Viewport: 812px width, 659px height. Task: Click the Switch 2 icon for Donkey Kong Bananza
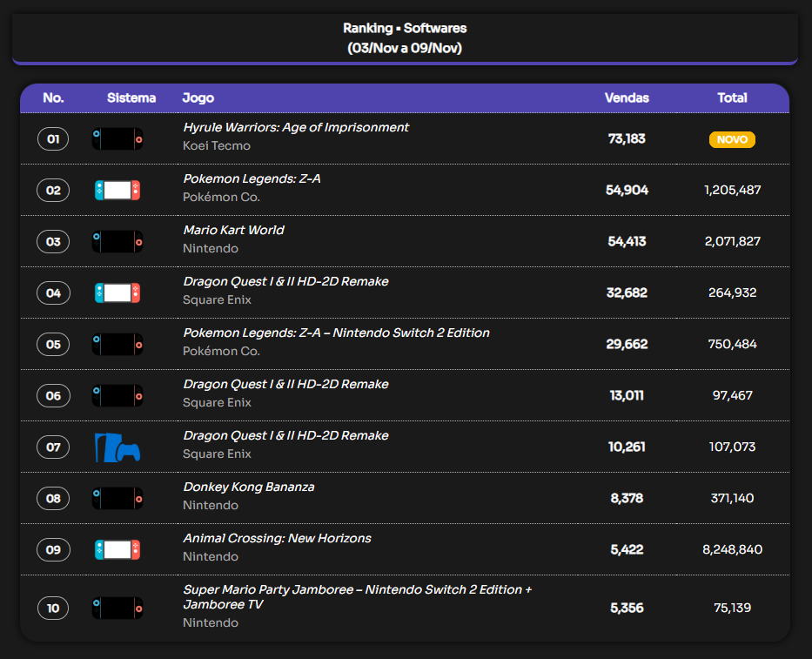point(117,499)
